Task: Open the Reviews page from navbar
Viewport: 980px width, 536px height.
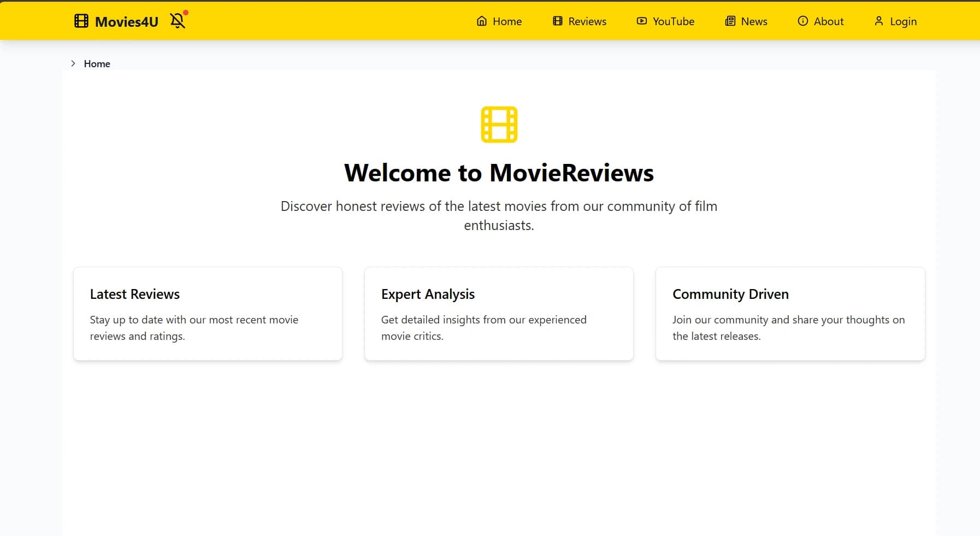Action: tap(587, 21)
